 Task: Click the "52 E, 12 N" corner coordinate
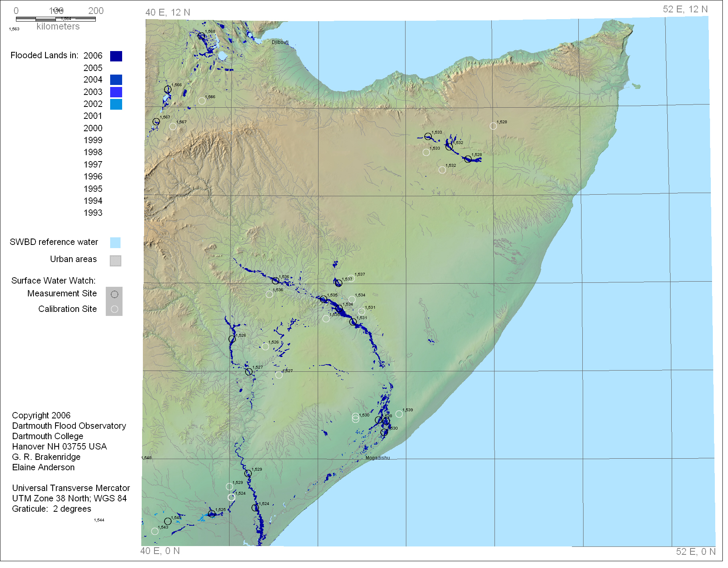coord(685,9)
